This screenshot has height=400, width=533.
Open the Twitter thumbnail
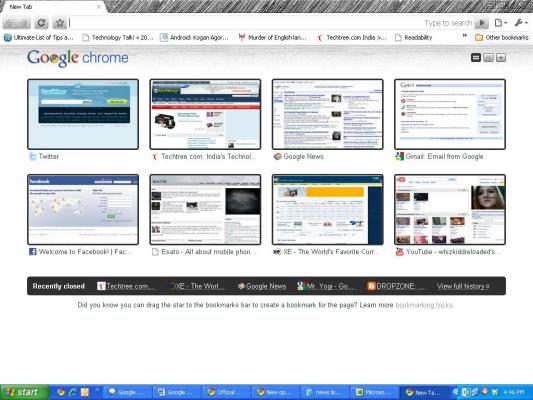pyautogui.click(x=83, y=114)
